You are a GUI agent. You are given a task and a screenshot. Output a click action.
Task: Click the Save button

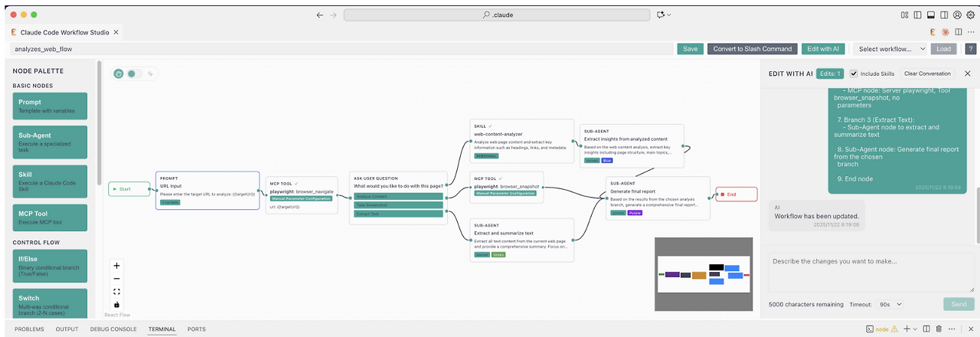click(x=690, y=48)
